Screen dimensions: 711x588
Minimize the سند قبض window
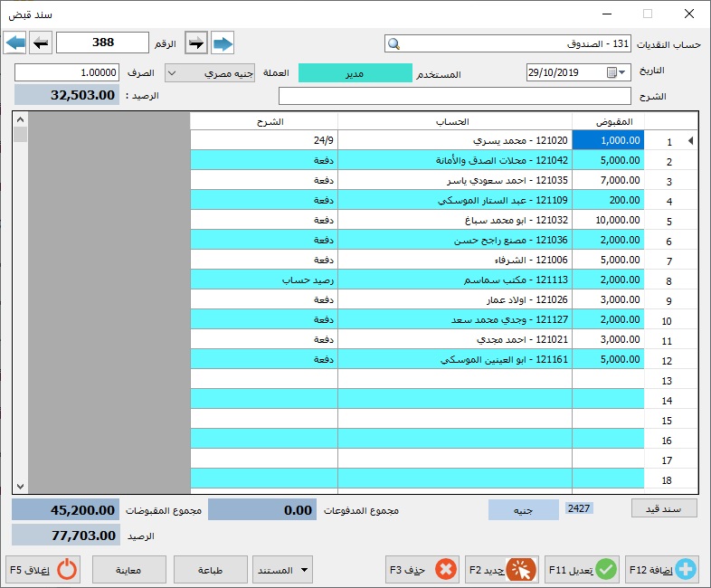point(607,14)
